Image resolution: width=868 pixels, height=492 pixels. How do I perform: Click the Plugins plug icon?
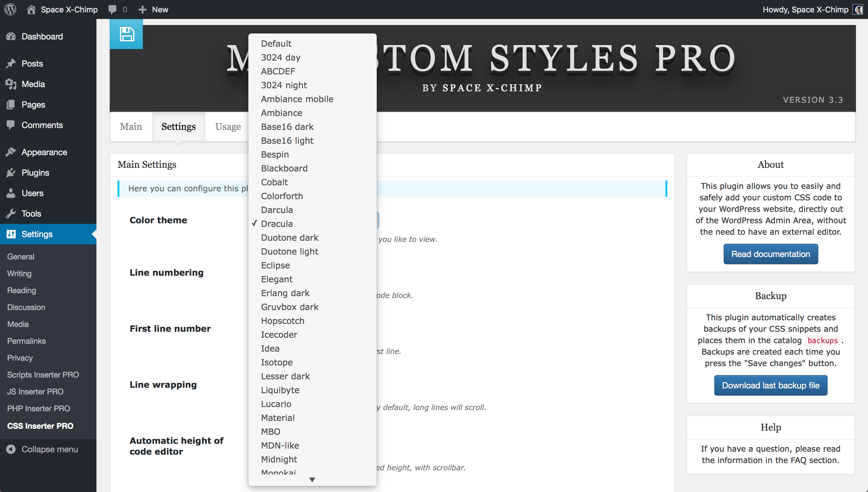tap(11, 173)
